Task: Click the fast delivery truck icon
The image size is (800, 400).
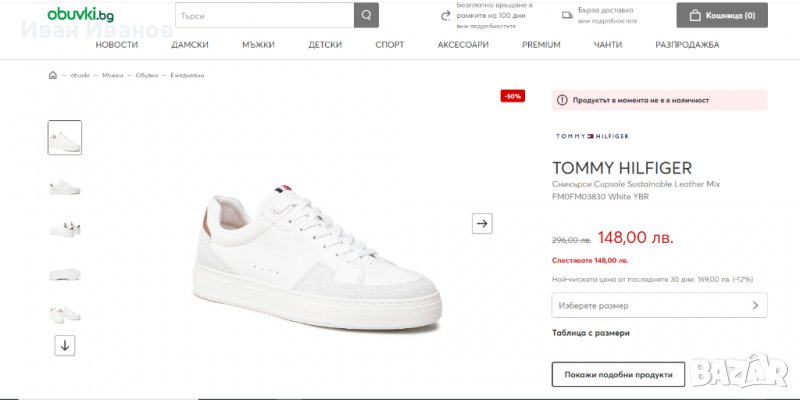Action: click(x=566, y=15)
